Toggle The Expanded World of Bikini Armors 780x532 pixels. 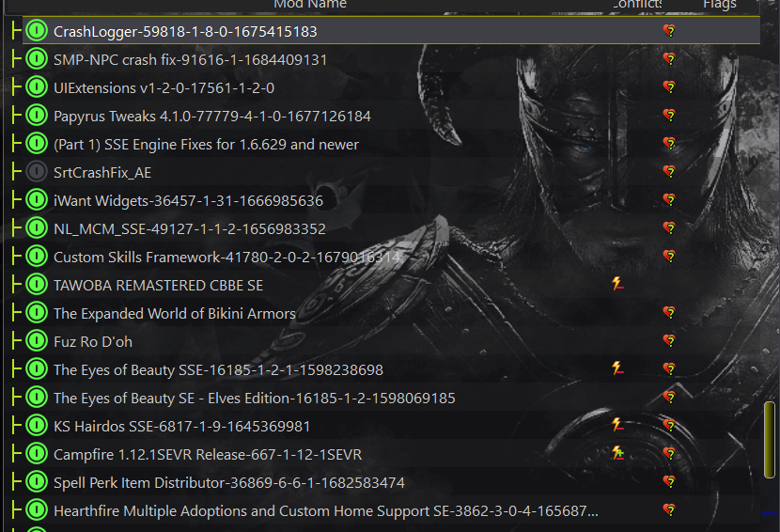pyautogui.click(x=37, y=313)
